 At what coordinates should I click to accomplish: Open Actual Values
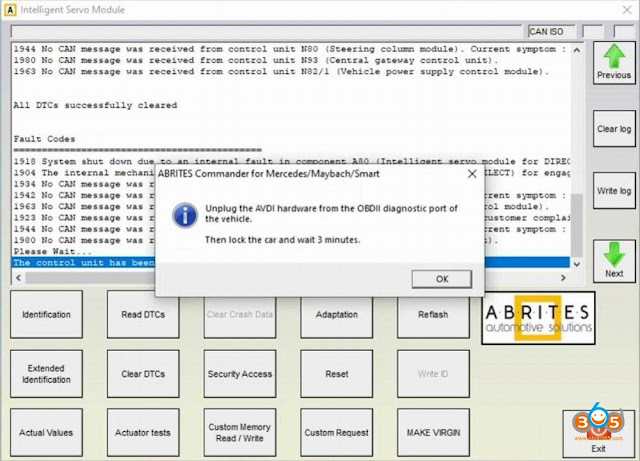click(x=47, y=432)
